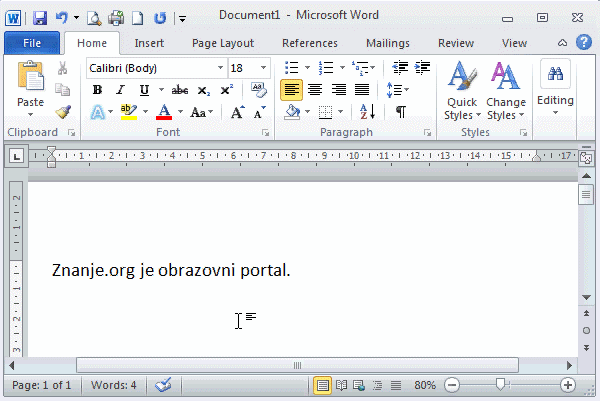This screenshot has height=401, width=600.
Task: Click the Save icon in quick access toolbar
Action: tap(40, 18)
